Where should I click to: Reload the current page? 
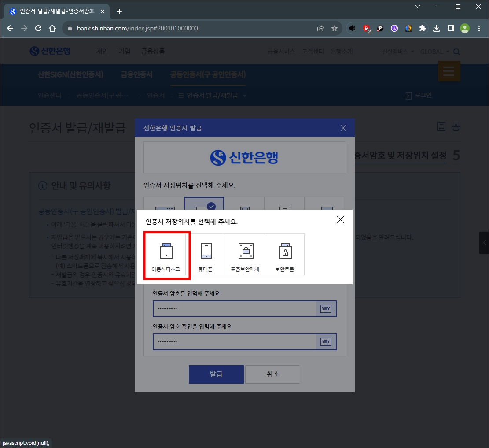(38, 28)
